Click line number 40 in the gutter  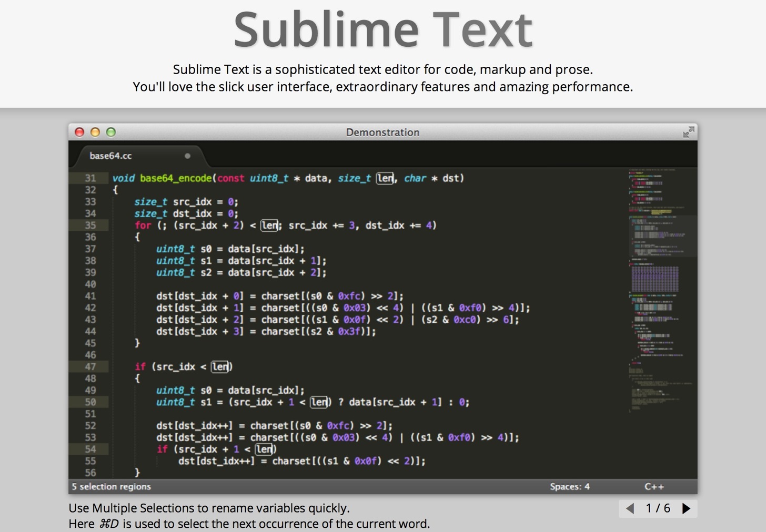click(x=90, y=284)
